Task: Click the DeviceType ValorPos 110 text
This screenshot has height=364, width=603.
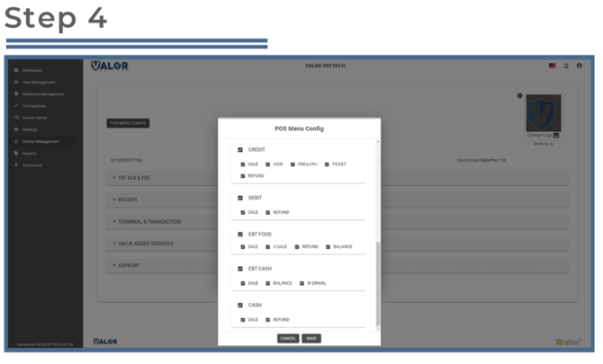Action: pos(481,161)
